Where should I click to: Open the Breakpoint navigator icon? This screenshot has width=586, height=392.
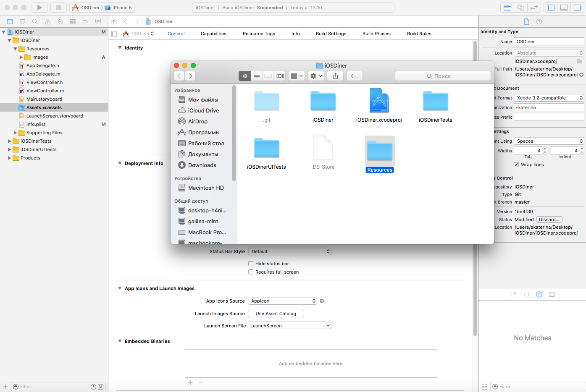point(85,21)
